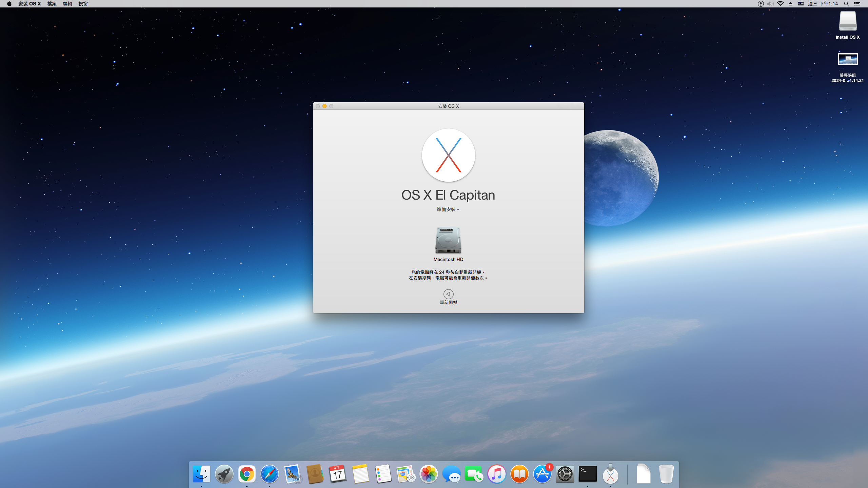Click the 重新開機 restart arrow button
Screen dimensions: 868x488
point(448,294)
